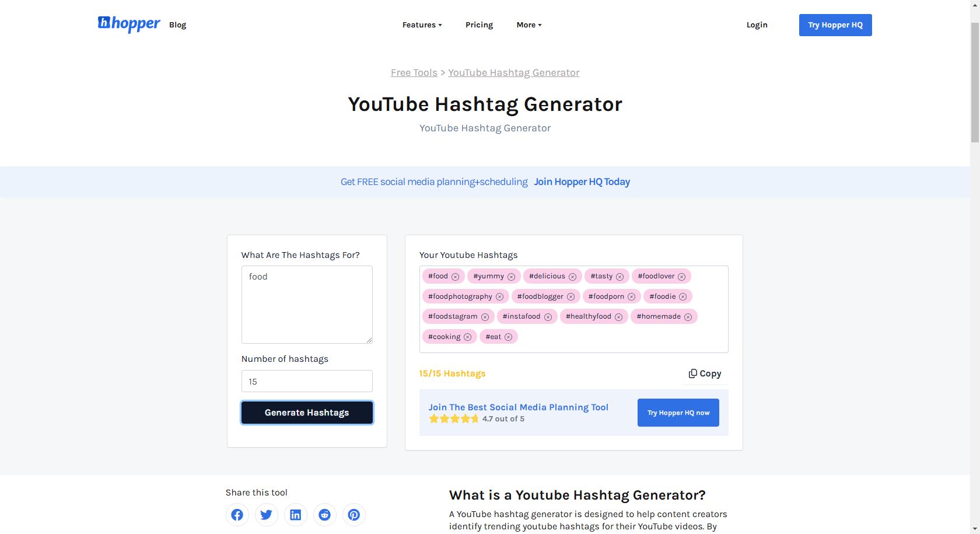Share the tool on Facebook
Viewport: 980px width, 534px height.
point(237,514)
